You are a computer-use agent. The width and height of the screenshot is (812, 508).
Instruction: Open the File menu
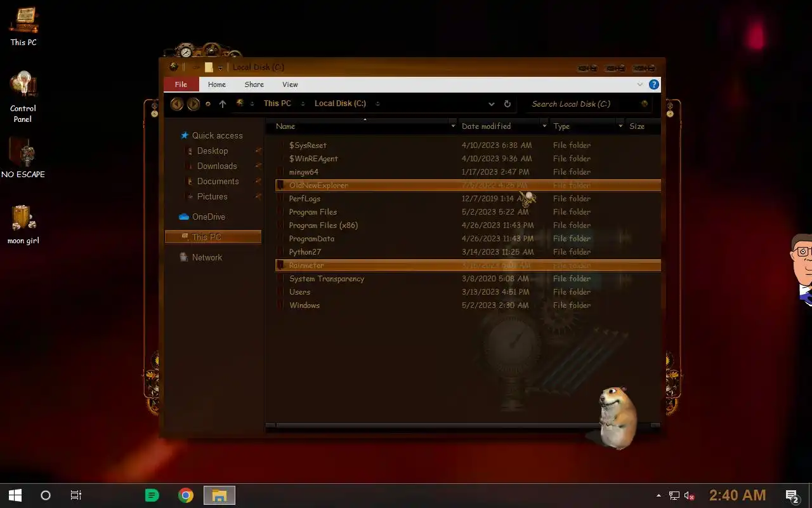tap(181, 84)
